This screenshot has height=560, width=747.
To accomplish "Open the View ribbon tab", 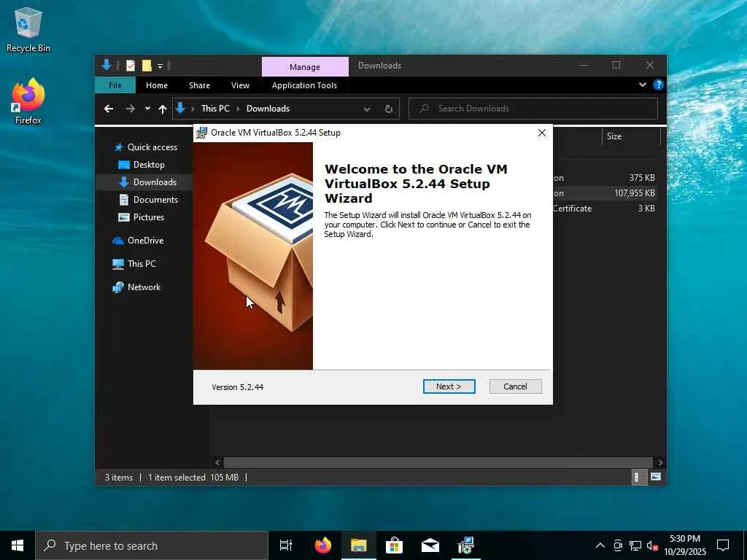I will click(x=240, y=85).
